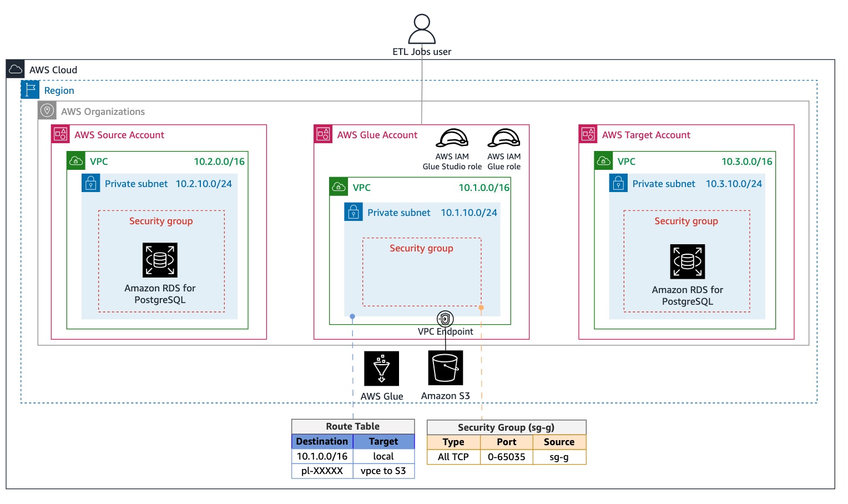This screenshot has height=504, width=848.
Task: Select Target Account's RDS PostgreSQL icon
Action: (687, 261)
